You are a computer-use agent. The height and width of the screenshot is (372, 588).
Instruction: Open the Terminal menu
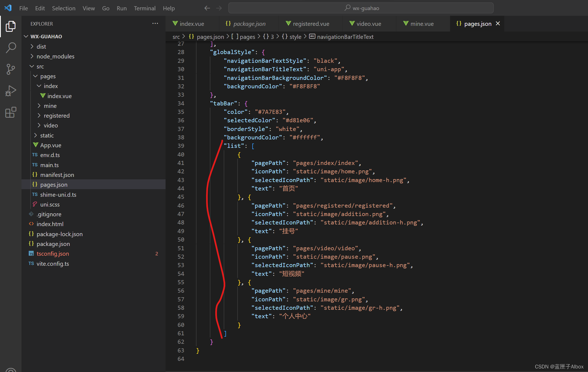144,8
